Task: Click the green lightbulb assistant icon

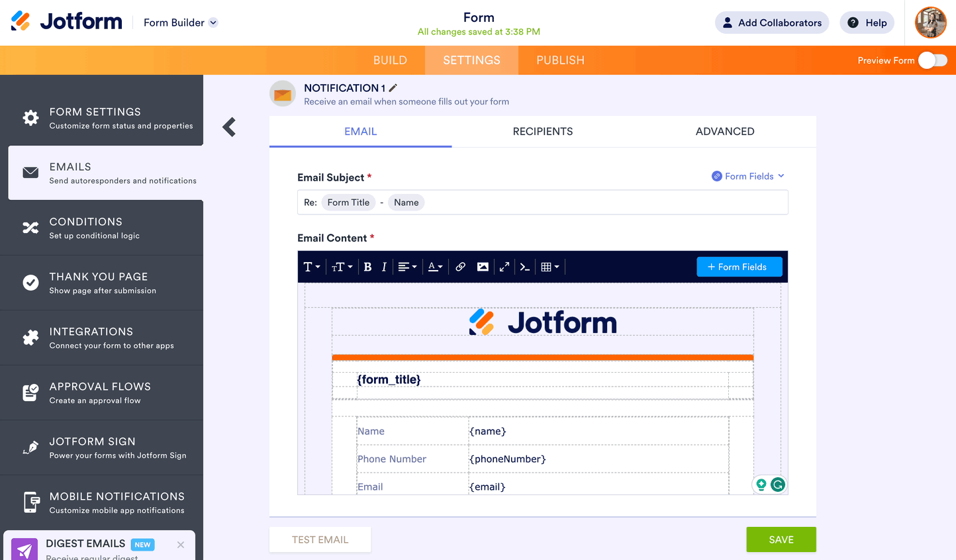Action: tap(761, 485)
